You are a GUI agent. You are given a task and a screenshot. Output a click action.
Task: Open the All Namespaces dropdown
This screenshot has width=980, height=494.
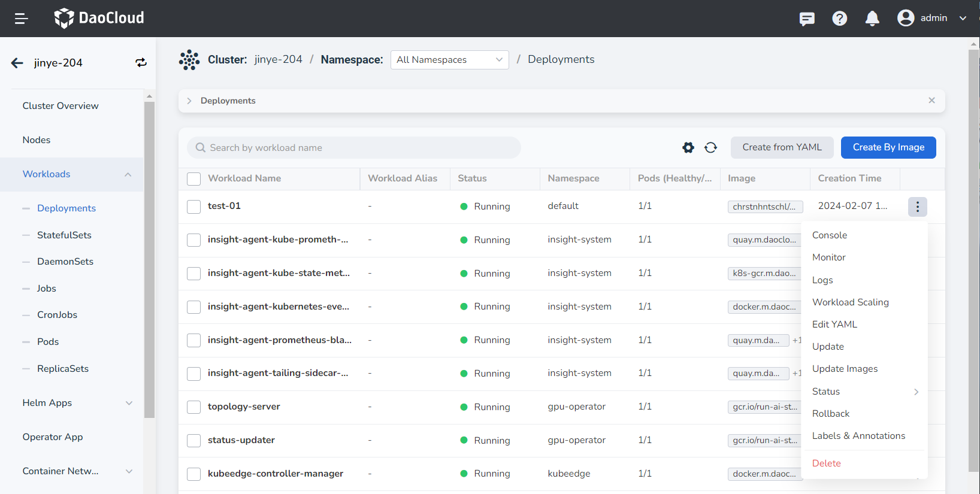click(x=449, y=60)
